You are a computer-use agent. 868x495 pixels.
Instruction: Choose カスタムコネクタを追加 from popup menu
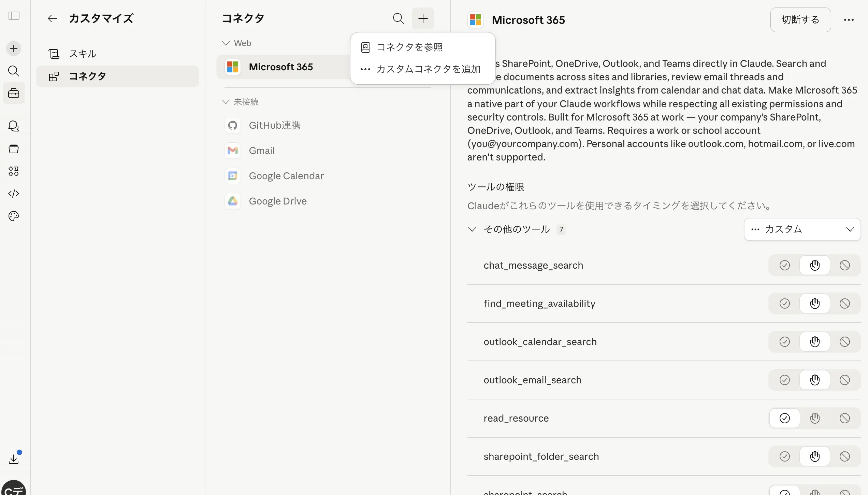tap(423, 69)
